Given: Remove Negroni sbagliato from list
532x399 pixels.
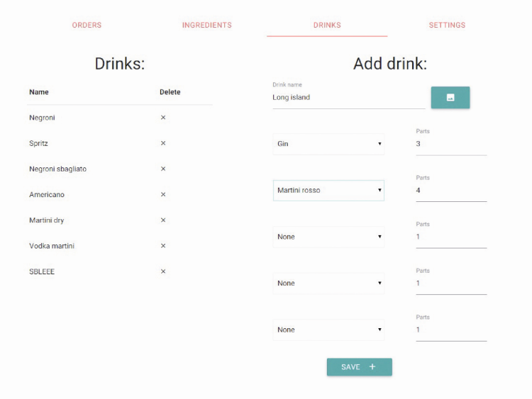Looking at the screenshot, I should (x=163, y=169).
